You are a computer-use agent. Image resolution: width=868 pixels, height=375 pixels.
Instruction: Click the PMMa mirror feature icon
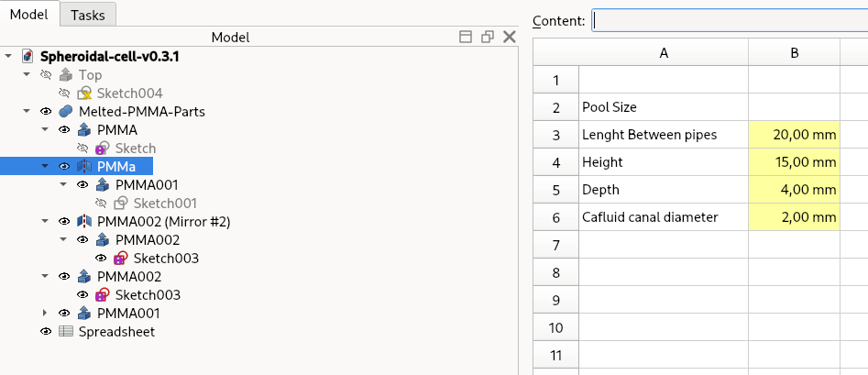83,166
